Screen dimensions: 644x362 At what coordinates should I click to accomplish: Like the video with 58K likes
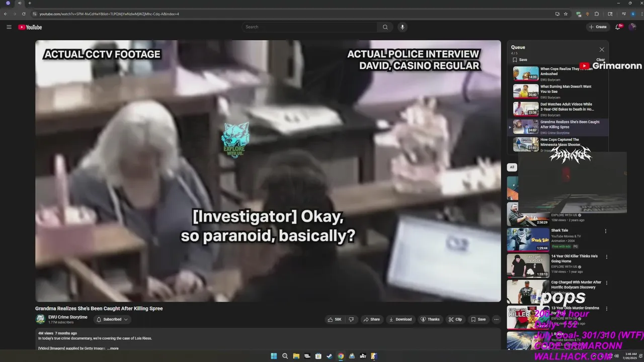point(335,319)
